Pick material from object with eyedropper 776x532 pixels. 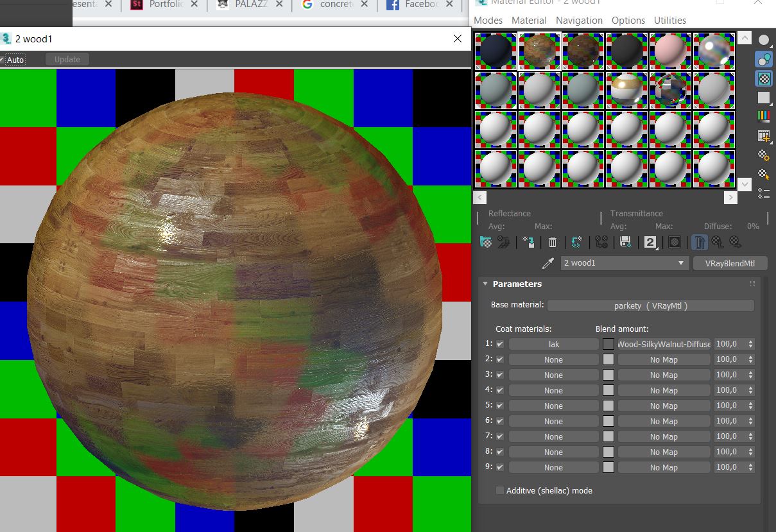point(548,263)
